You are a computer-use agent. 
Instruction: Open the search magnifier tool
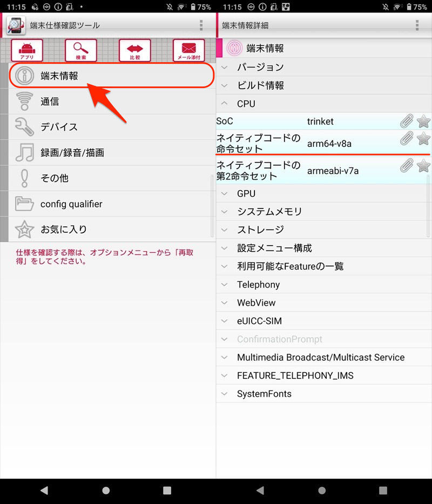(81, 50)
